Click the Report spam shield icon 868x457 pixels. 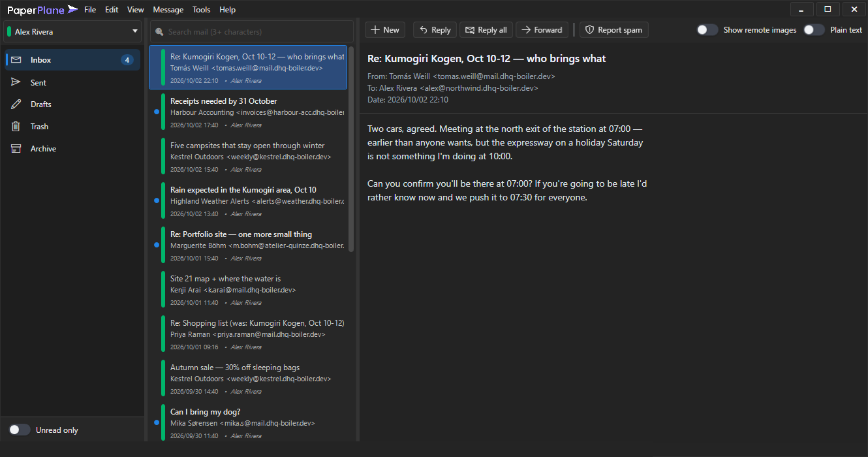589,30
